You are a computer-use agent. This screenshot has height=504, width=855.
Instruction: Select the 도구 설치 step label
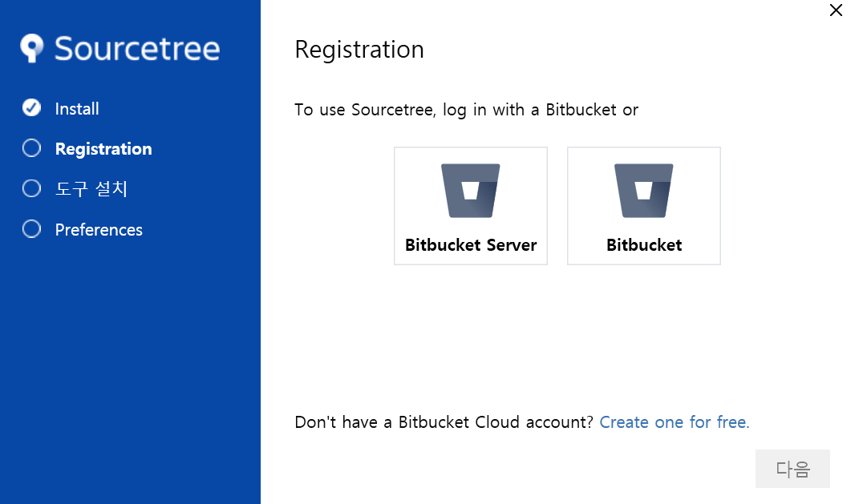pyautogui.click(x=91, y=189)
